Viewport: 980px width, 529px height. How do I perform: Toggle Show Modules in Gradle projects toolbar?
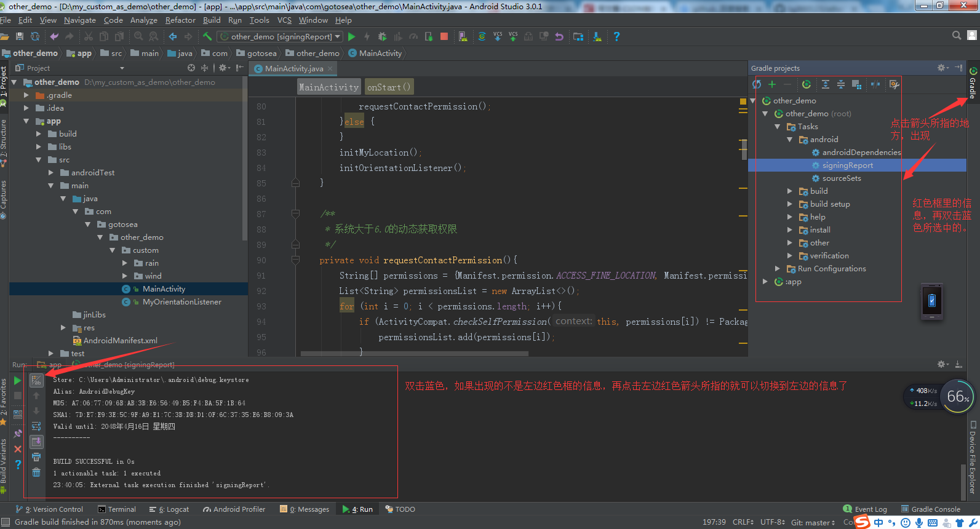click(x=856, y=84)
